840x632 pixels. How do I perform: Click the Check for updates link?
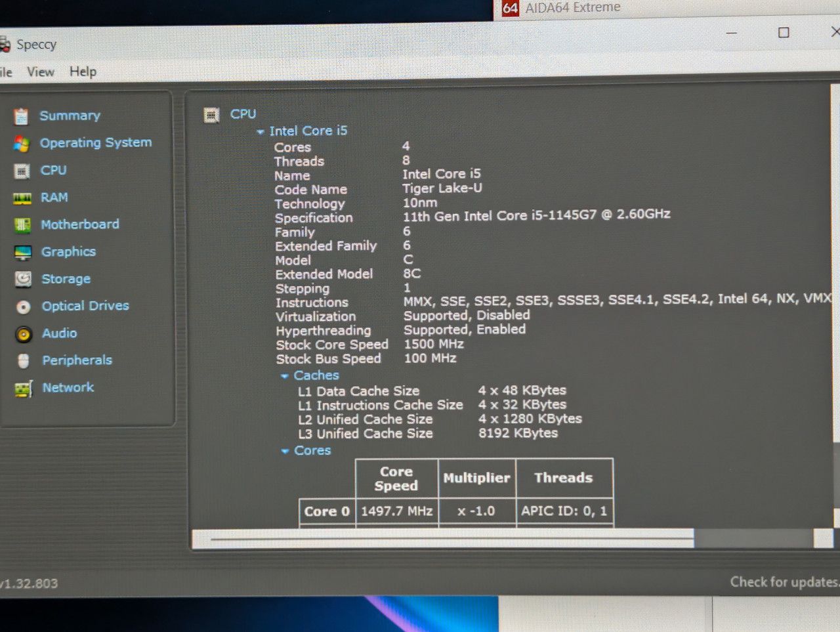784,581
